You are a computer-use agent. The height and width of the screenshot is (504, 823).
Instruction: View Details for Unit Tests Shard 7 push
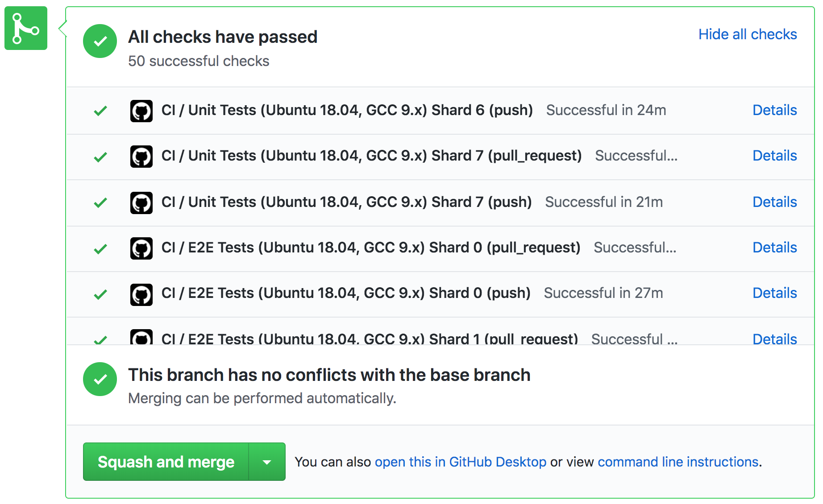(x=775, y=202)
